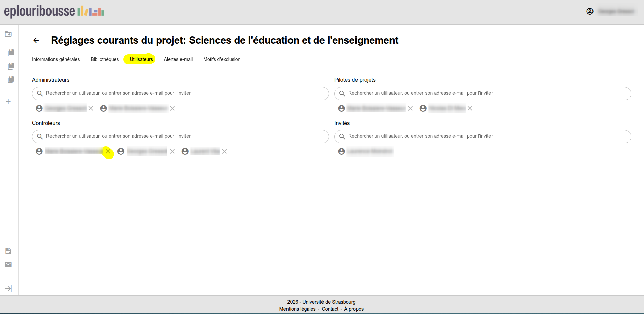This screenshot has width=644, height=314.
Task: Remove the first user listed under Contrôleurs
Action: 108,151
